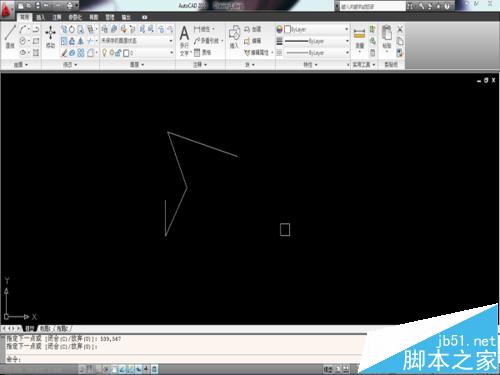Screen dimensions: 500x375
Task: Switch to the Layout2 (布局2) drawing tab
Action: [62, 329]
